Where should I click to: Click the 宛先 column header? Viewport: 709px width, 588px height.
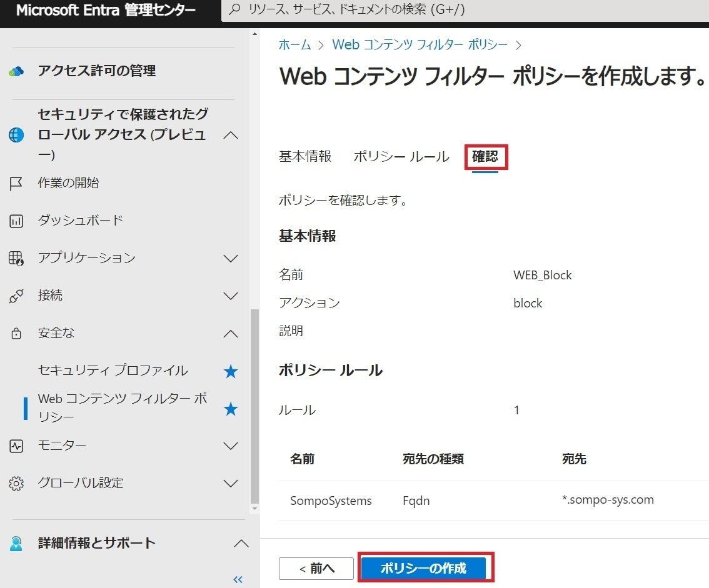tap(574, 459)
